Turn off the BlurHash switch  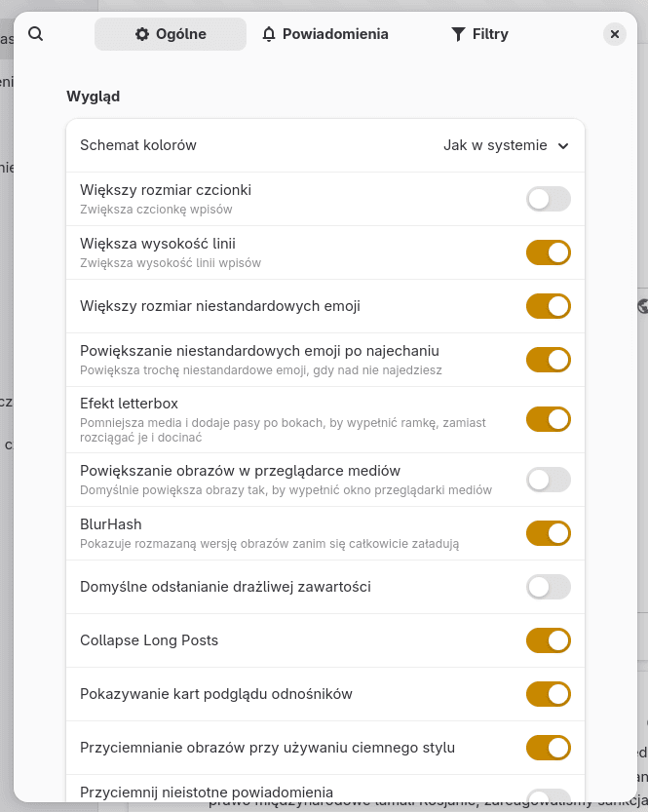click(x=548, y=533)
